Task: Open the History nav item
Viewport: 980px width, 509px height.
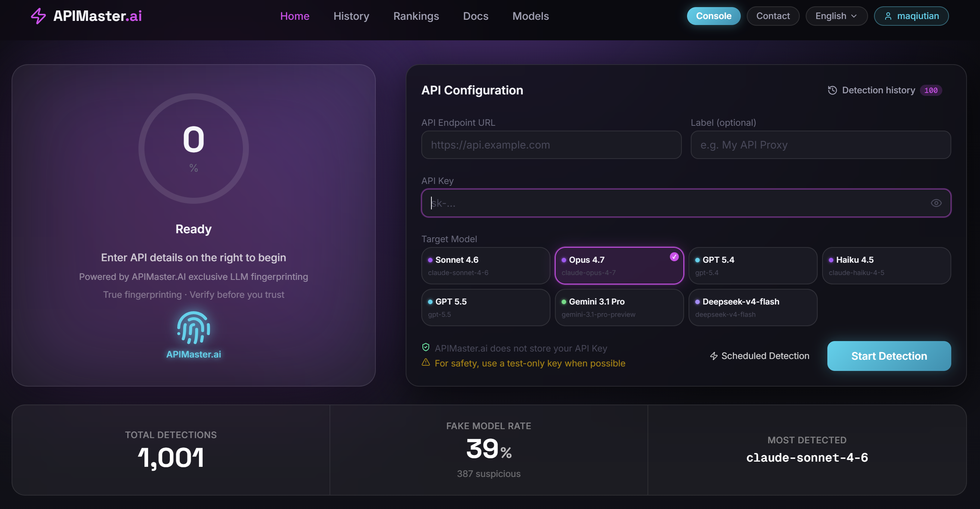Action: click(351, 16)
